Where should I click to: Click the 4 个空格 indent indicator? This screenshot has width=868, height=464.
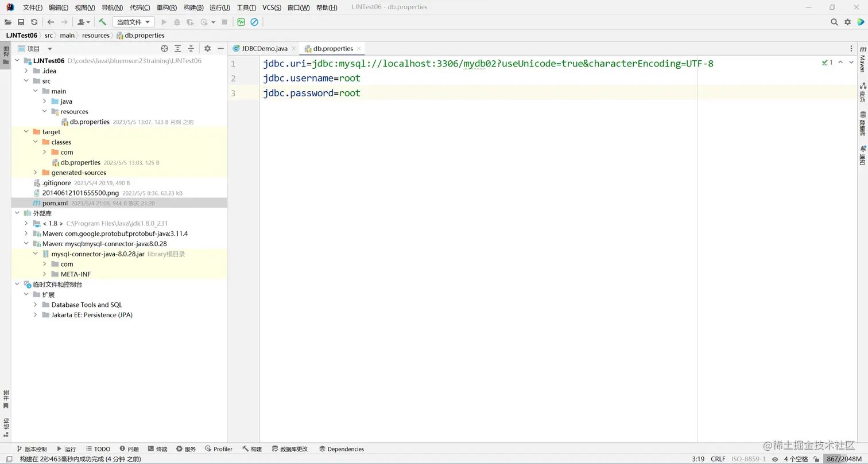pyautogui.click(x=796, y=459)
